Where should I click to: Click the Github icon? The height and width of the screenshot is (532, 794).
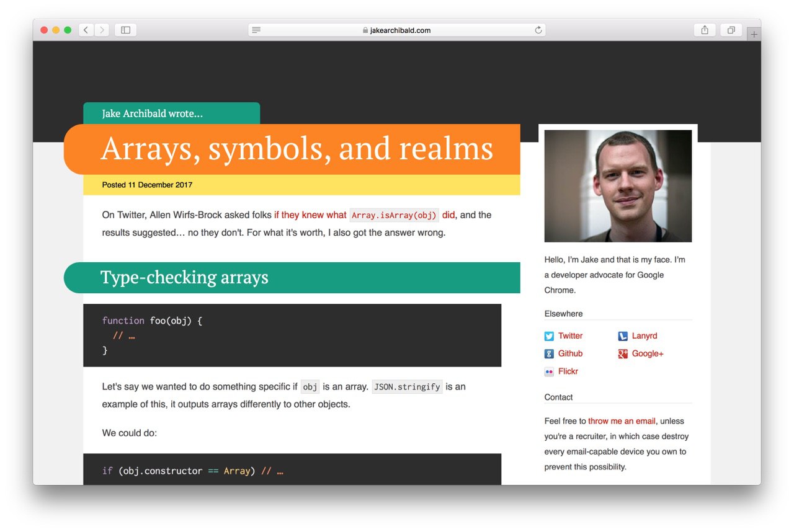549,354
